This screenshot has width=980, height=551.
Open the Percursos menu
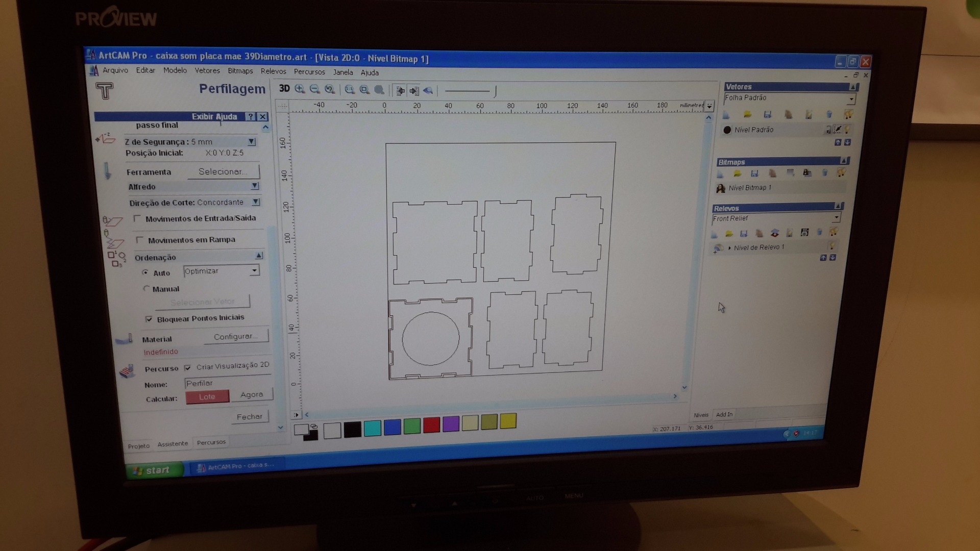pos(309,72)
